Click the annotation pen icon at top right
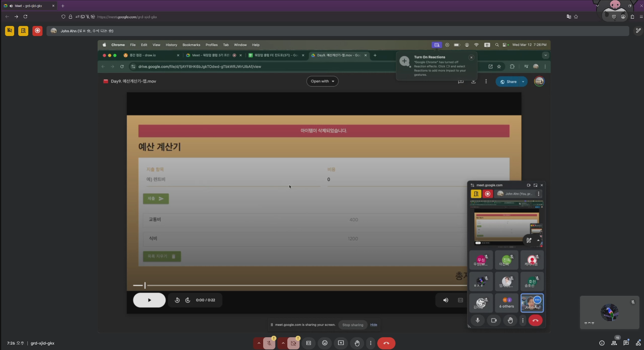 click(639, 31)
